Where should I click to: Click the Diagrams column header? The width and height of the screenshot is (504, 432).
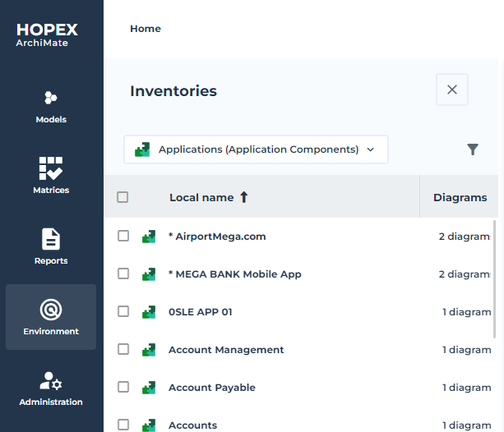tap(460, 197)
